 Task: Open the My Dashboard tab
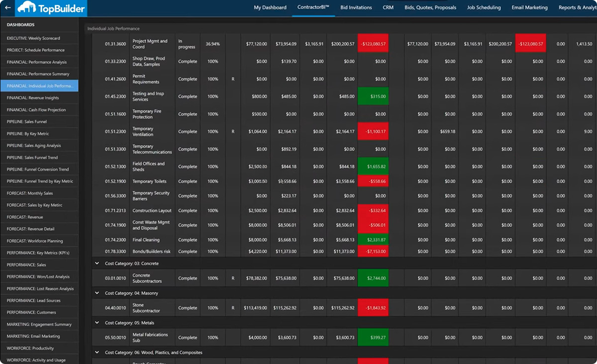(x=270, y=7)
